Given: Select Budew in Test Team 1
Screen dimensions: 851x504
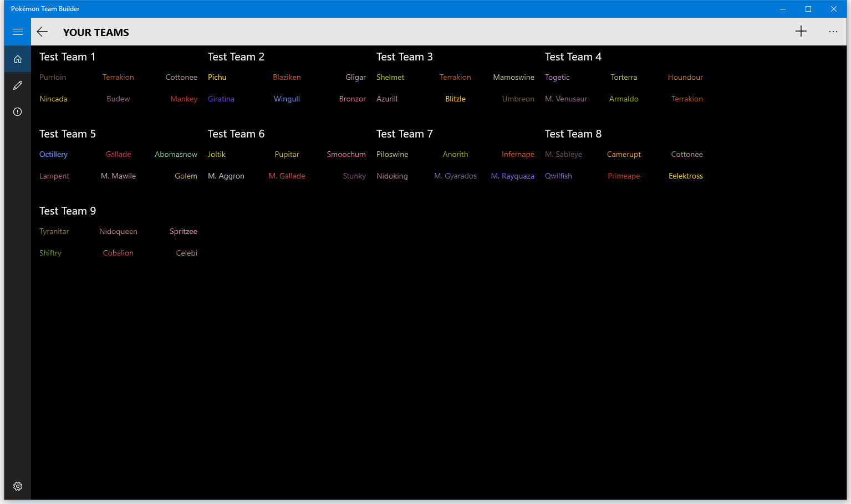Looking at the screenshot, I should (x=118, y=99).
